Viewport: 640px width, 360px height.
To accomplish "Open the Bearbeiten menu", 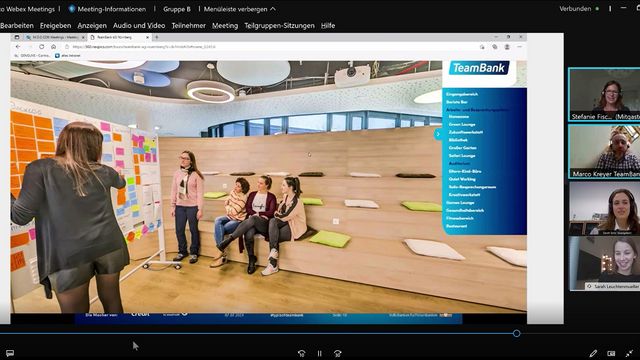I will coord(17,25).
